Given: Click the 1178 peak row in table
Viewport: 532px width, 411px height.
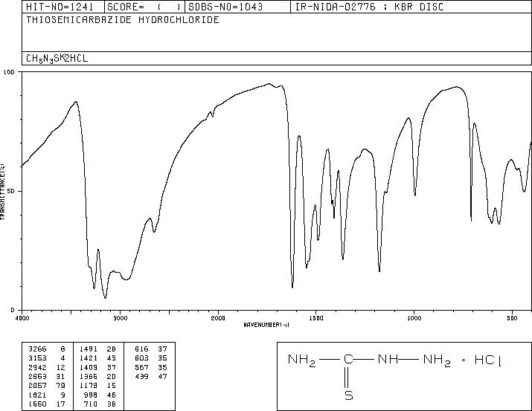Looking at the screenshot, I should pyautogui.click(x=97, y=386).
